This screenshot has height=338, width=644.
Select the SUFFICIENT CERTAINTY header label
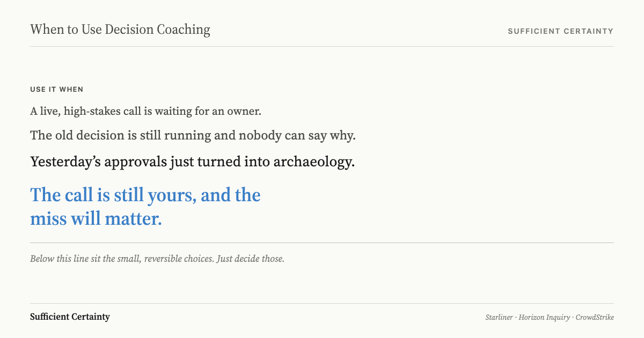pos(560,31)
